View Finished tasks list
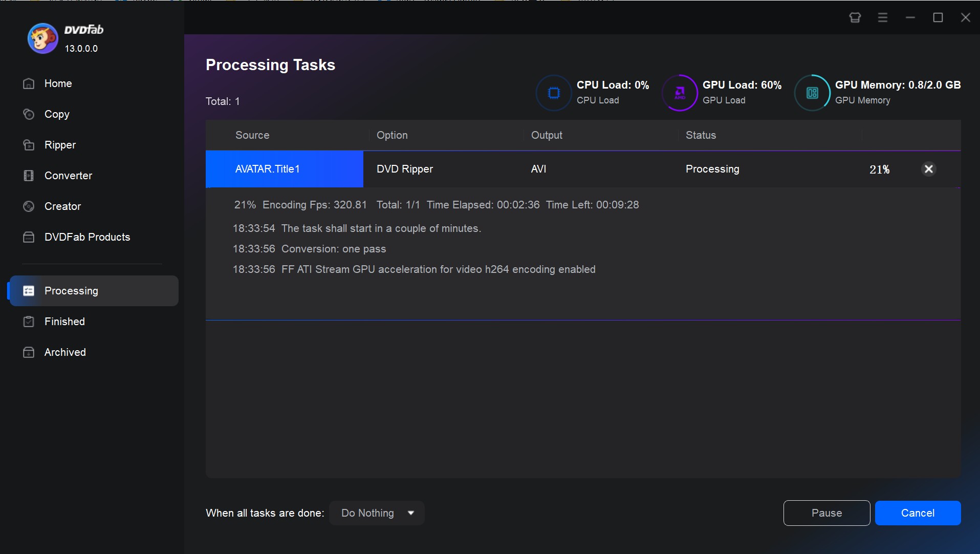The image size is (980, 554). (x=64, y=322)
